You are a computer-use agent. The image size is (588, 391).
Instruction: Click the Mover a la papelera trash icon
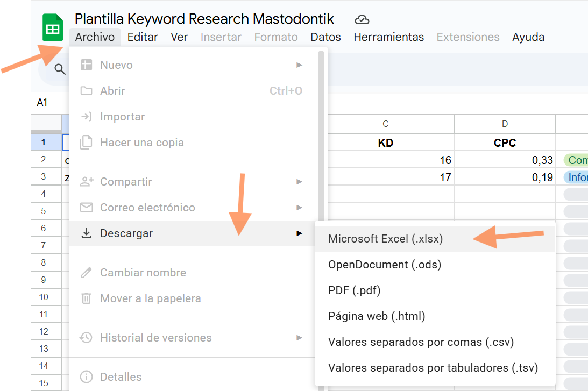pos(86,298)
